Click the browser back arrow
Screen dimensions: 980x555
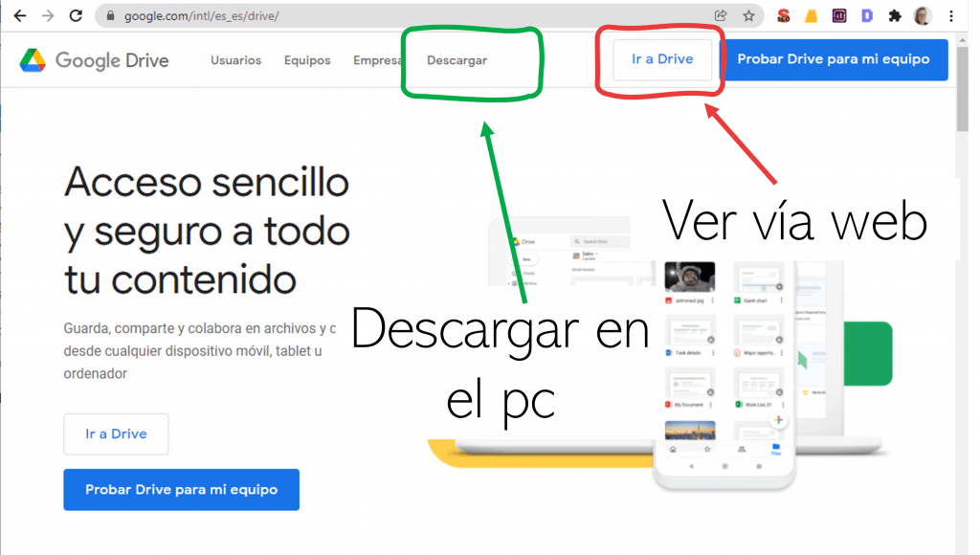coord(20,15)
